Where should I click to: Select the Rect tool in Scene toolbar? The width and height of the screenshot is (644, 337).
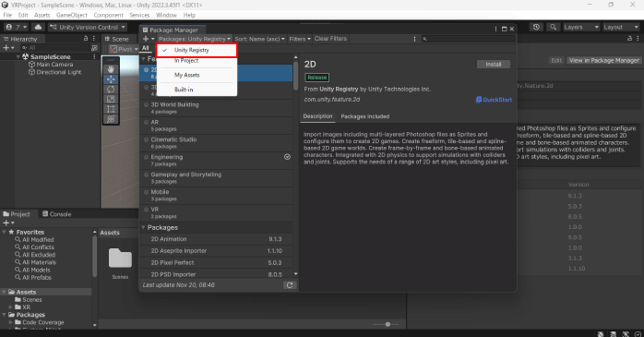111,109
